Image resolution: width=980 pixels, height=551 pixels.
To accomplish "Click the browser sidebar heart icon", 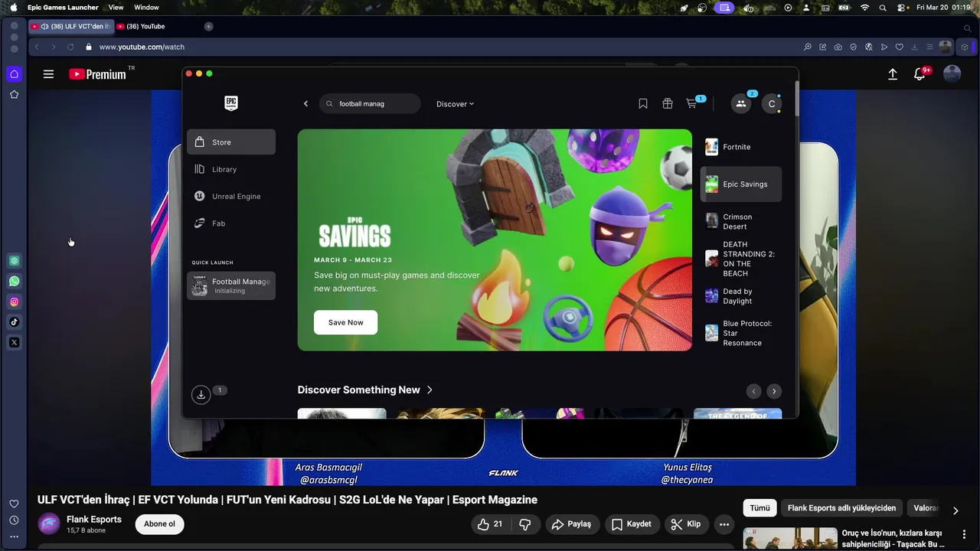I will tap(14, 504).
